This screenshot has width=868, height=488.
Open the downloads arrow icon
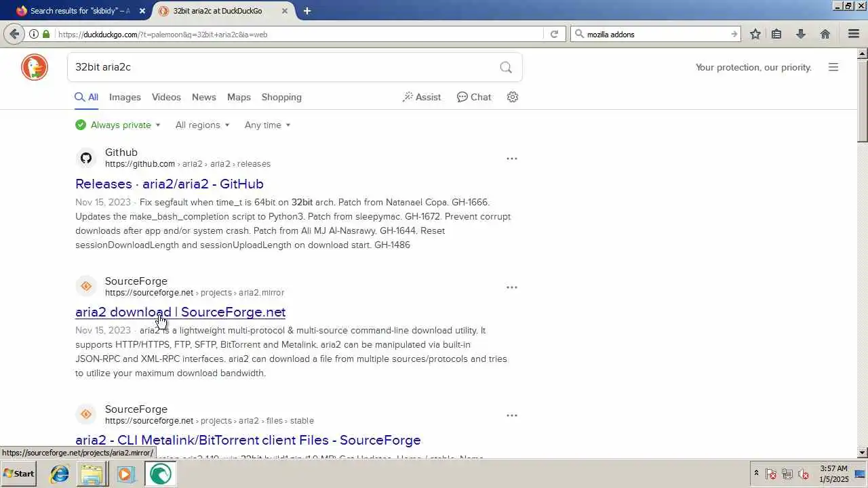coord(800,34)
